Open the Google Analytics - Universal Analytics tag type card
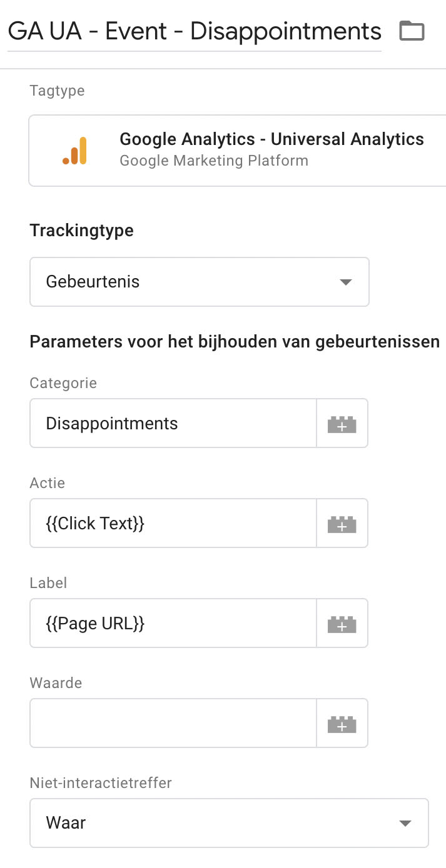The width and height of the screenshot is (446, 868). [x=238, y=151]
